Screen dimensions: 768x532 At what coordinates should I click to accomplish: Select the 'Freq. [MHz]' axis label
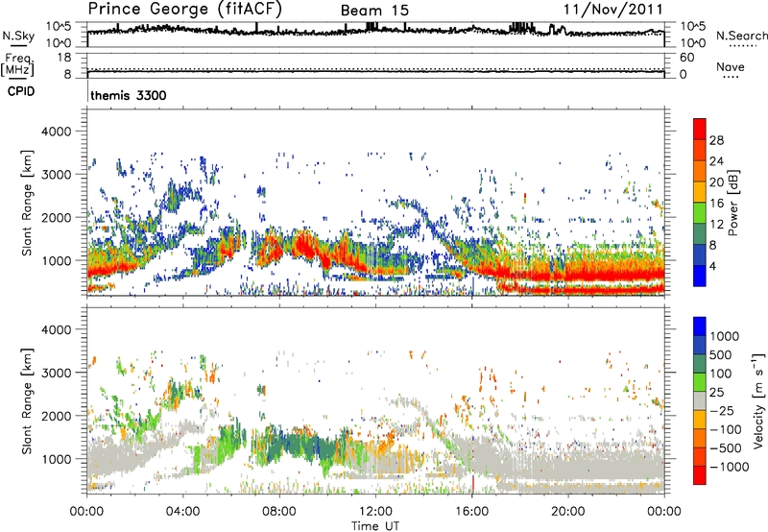pos(17,64)
